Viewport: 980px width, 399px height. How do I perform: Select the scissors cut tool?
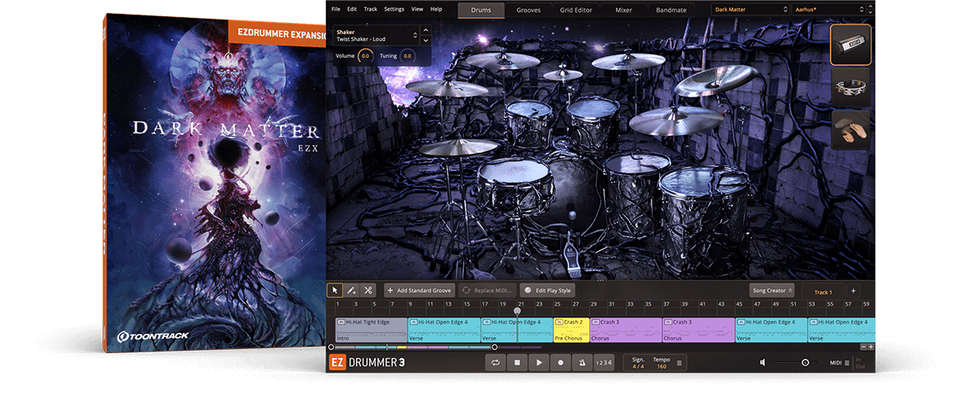(x=368, y=290)
